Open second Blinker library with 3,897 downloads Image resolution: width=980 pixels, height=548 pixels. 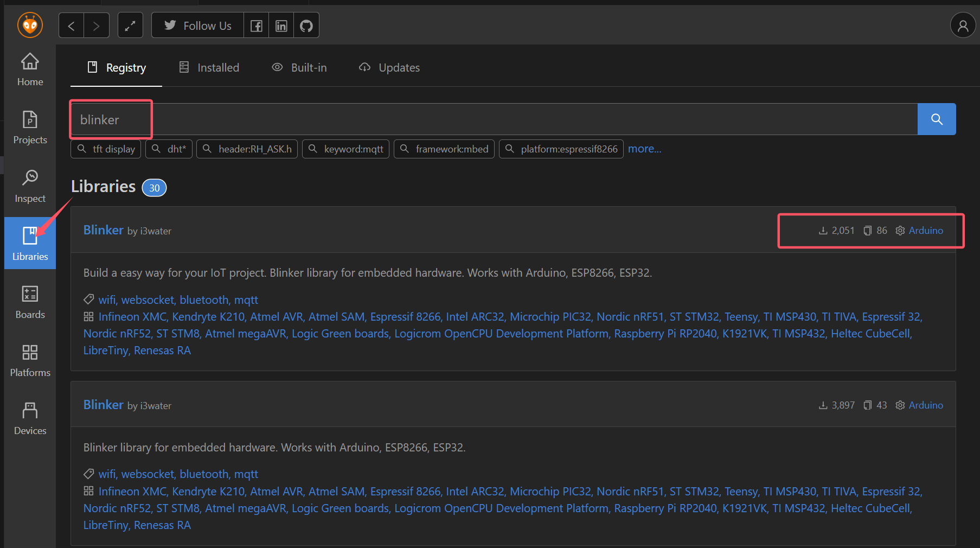click(x=104, y=405)
